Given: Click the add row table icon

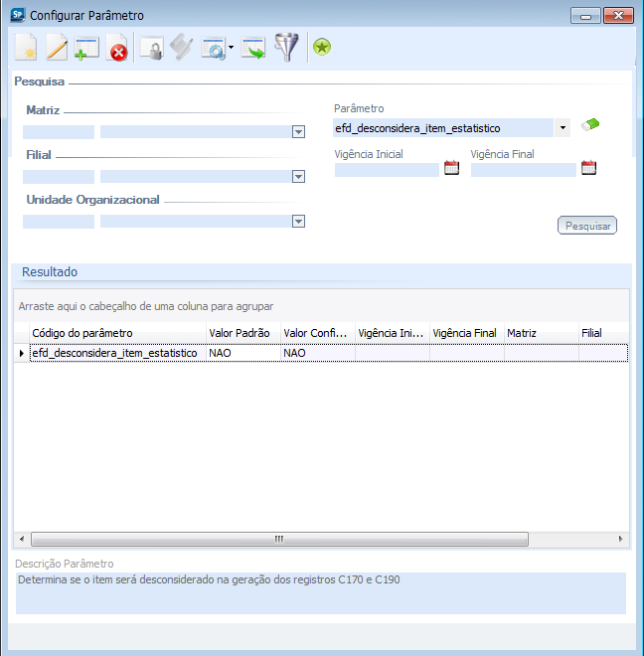Looking at the screenshot, I should pyautogui.click(x=86, y=48).
